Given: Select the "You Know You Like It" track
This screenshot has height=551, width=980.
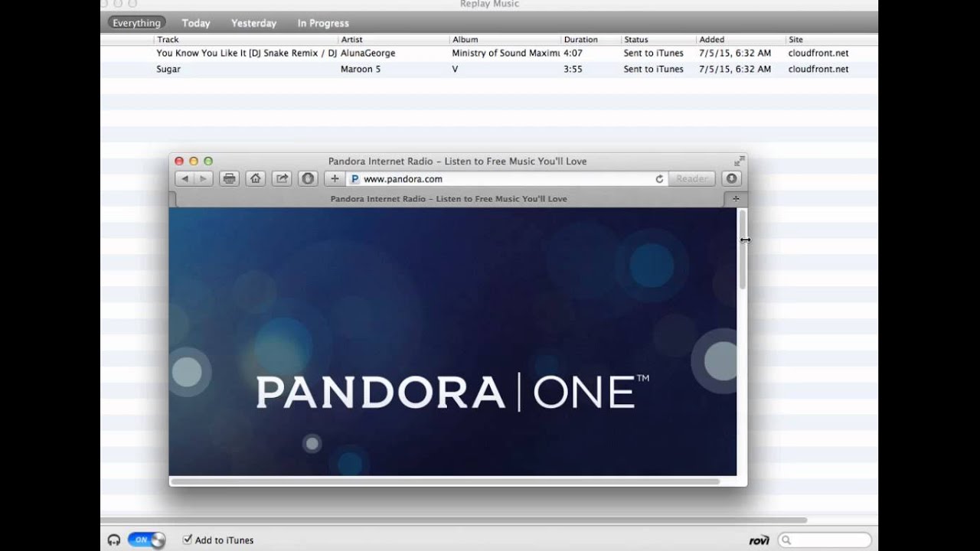Looking at the screenshot, I should pyautogui.click(x=247, y=54).
